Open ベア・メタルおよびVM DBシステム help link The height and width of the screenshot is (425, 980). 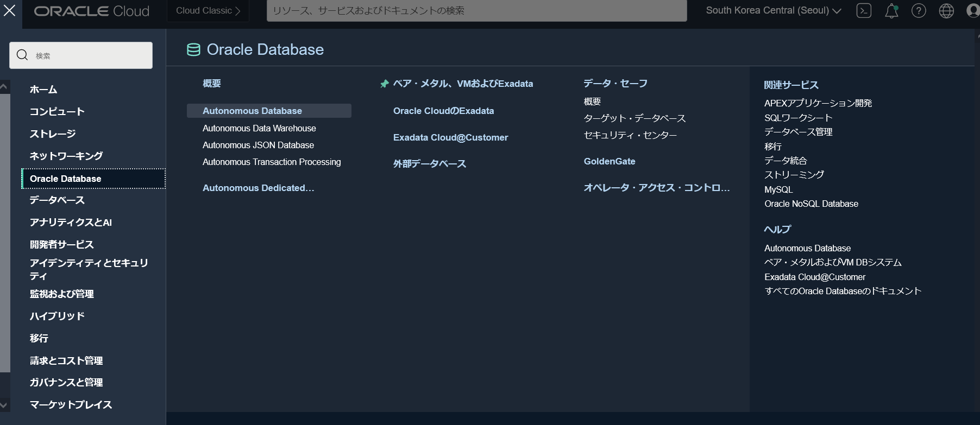[x=833, y=263]
